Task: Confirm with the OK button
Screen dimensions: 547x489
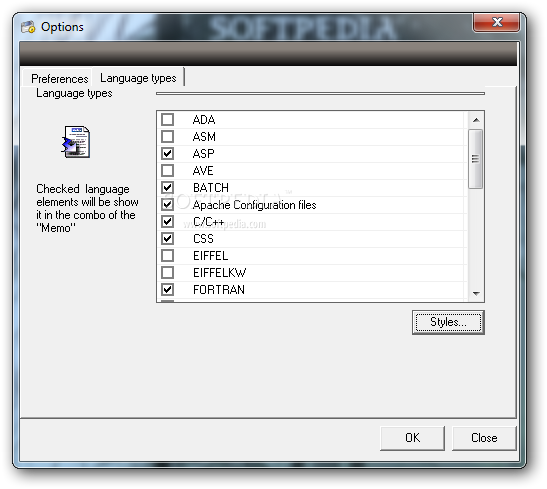Action: click(x=412, y=438)
